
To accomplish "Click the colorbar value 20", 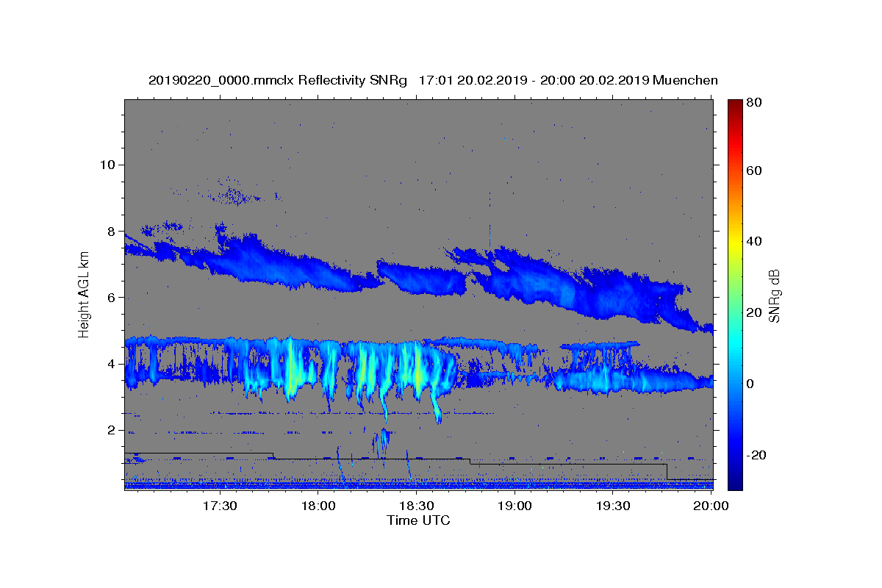I will [x=753, y=312].
